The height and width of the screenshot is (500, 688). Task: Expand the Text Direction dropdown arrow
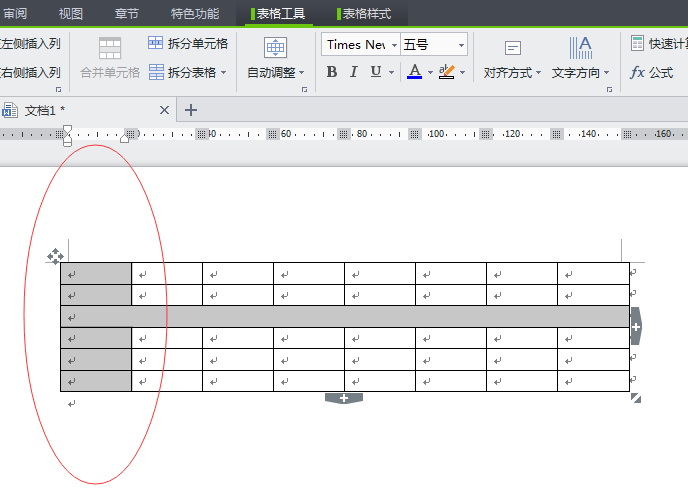pos(606,72)
